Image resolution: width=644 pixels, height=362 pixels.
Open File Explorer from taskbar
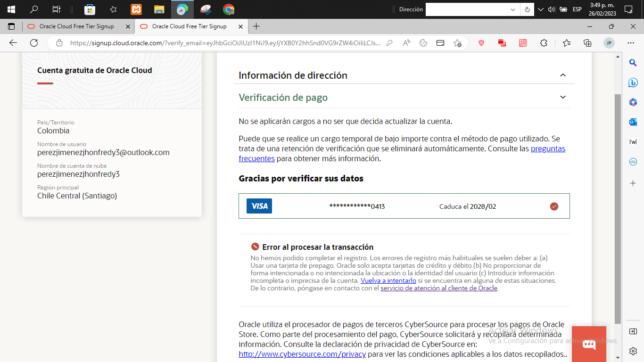(159, 9)
